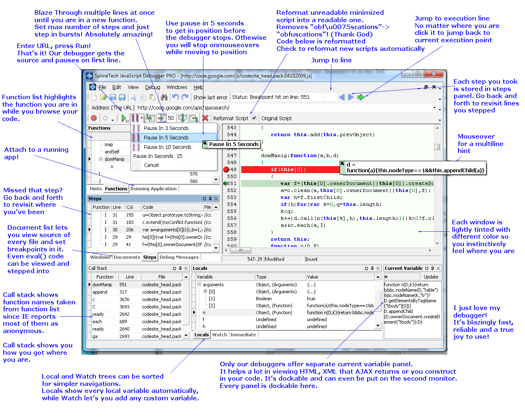Click the purple Pause bars icon

pyautogui.click(x=135, y=118)
